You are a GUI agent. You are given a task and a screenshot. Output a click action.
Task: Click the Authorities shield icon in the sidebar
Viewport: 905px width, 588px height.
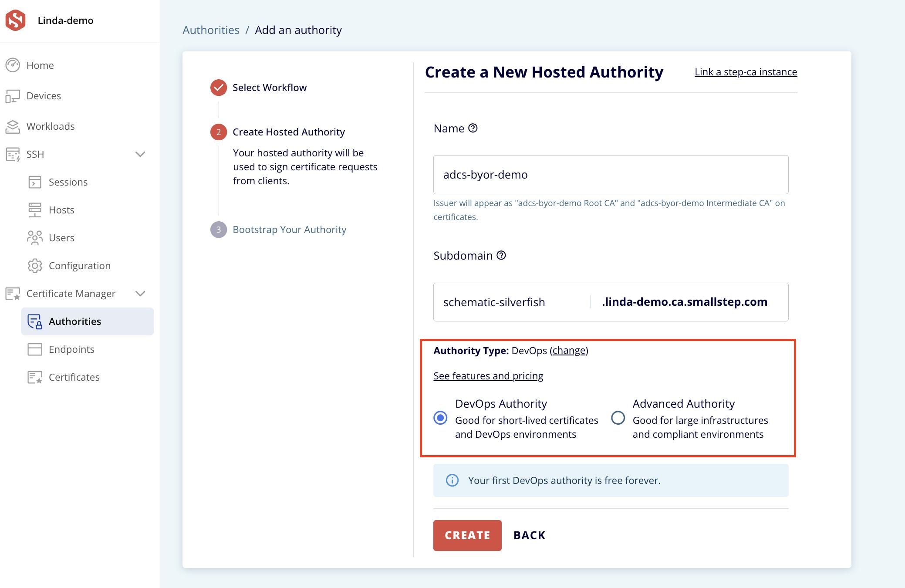click(35, 321)
